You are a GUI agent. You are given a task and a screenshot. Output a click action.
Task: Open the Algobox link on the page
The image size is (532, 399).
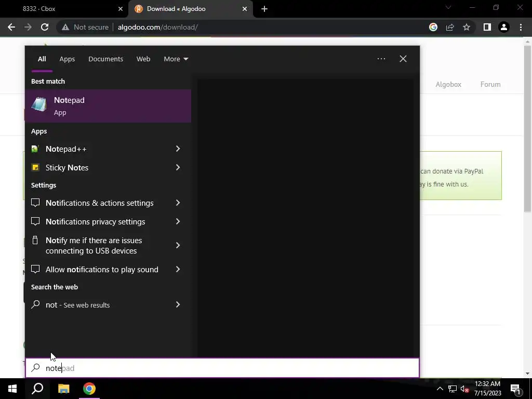[448, 85]
